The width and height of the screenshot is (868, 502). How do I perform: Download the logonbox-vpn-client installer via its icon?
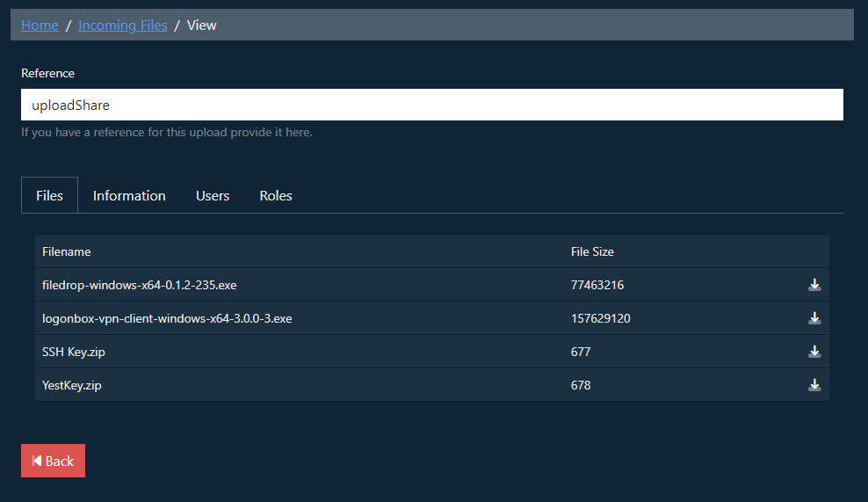click(814, 318)
